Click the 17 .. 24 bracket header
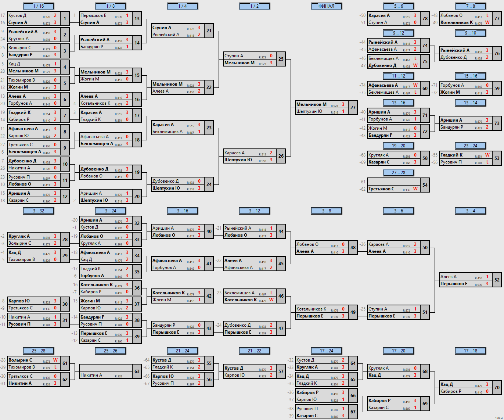 327,351
